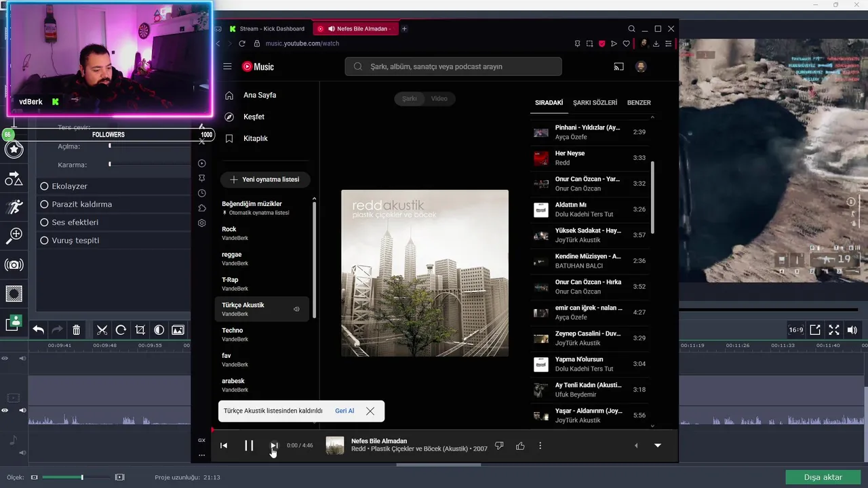
Task: Collapse the player page with the down arrow
Action: tap(657, 445)
